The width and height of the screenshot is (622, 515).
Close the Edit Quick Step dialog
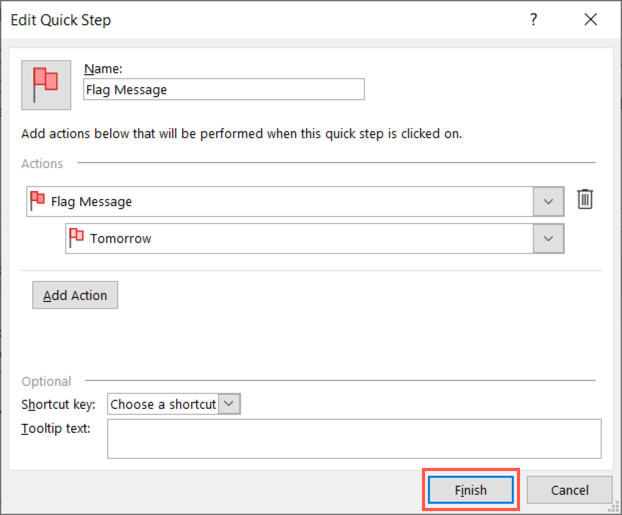(x=590, y=20)
